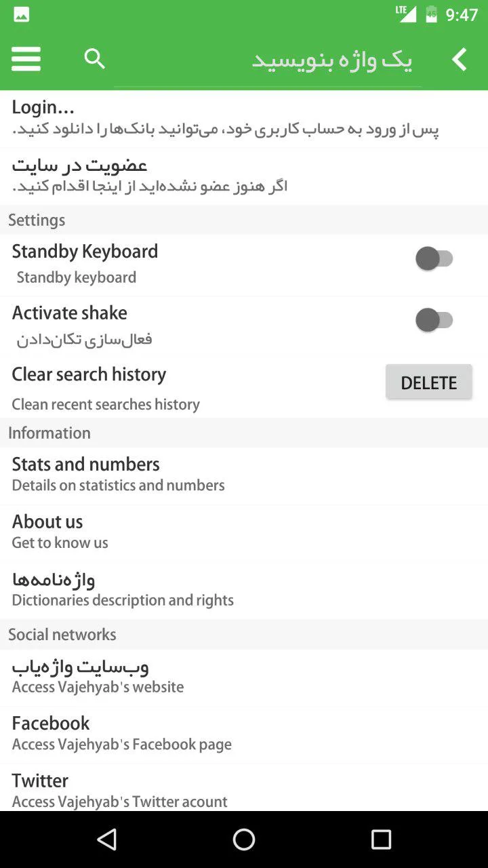Tap the battery icon in the status bar
This screenshot has width=488, height=868.
point(431,14)
